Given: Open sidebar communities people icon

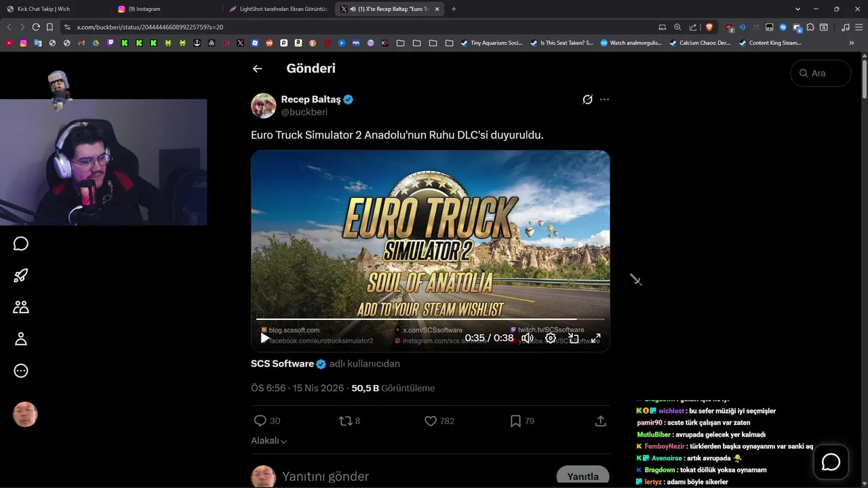Looking at the screenshot, I should 21,307.
